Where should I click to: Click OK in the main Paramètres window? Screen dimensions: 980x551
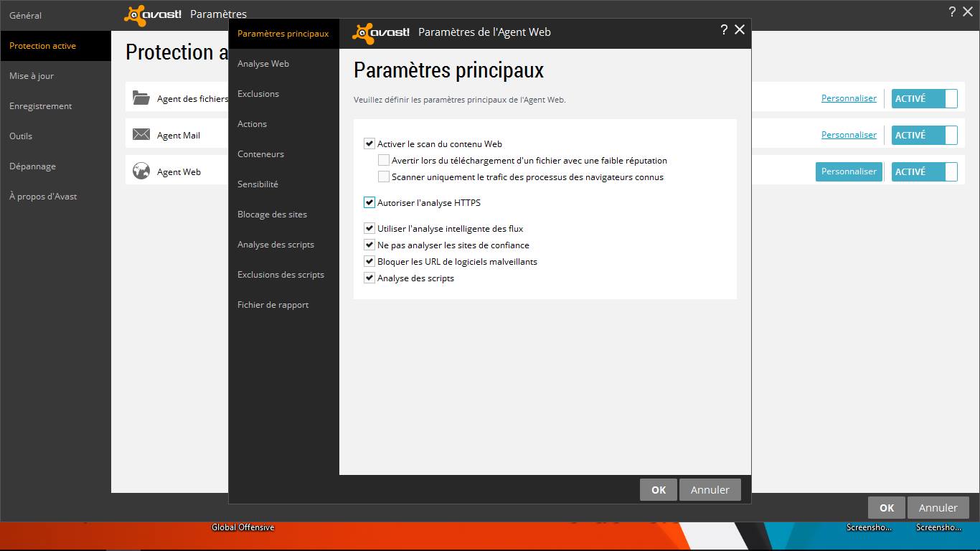[887, 508]
